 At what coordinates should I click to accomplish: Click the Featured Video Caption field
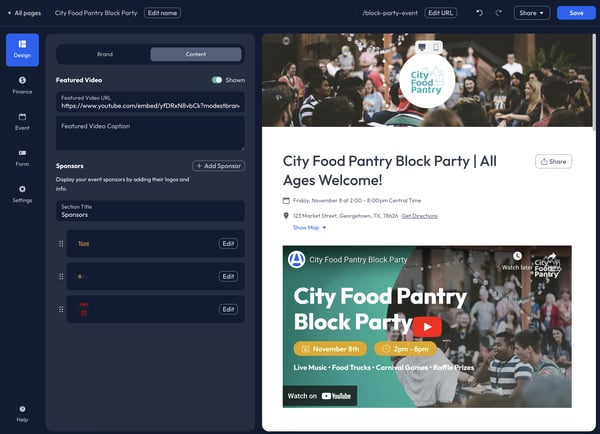click(150, 133)
